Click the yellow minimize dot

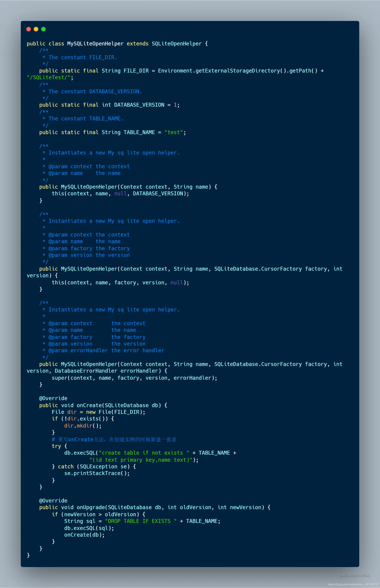pos(36,29)
